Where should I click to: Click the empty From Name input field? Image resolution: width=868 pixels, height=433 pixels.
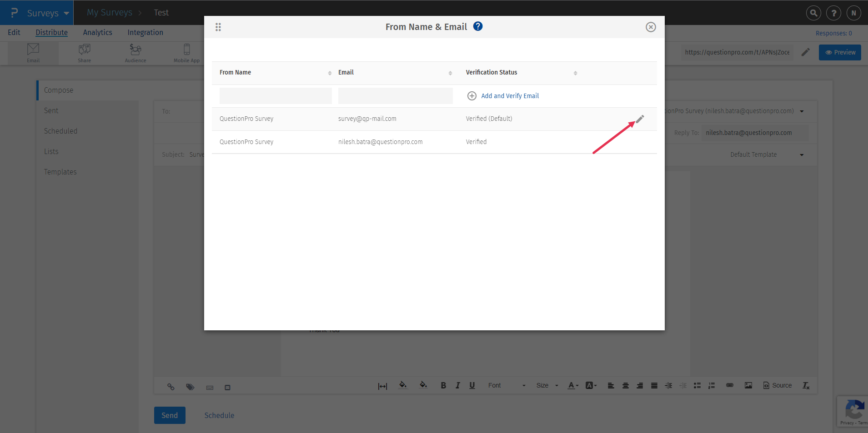click(x=275, y=95)
